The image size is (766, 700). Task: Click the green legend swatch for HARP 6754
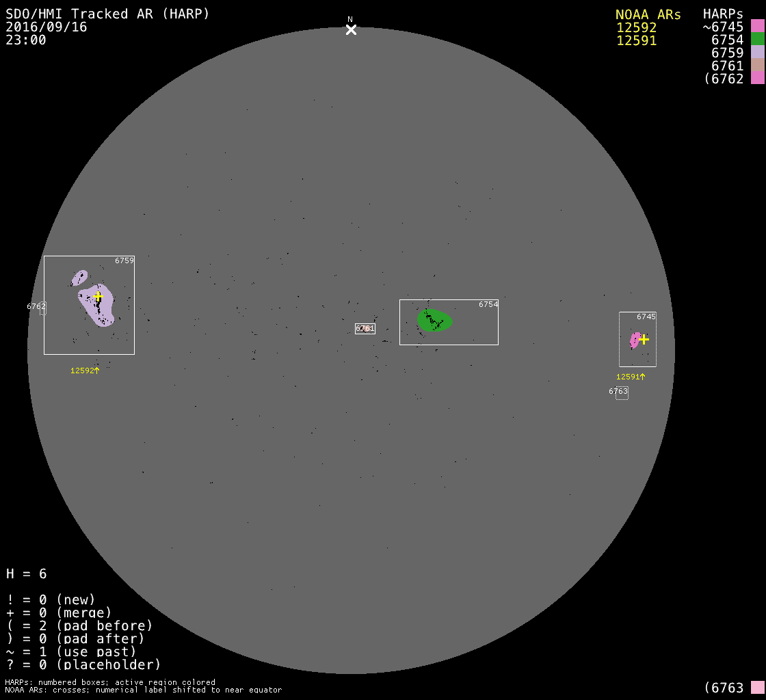tap(757, 40)
